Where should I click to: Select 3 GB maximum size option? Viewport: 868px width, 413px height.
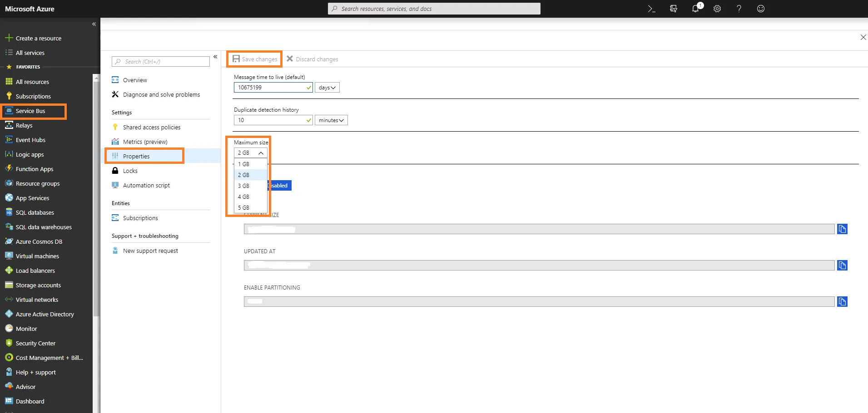point(251,186)
